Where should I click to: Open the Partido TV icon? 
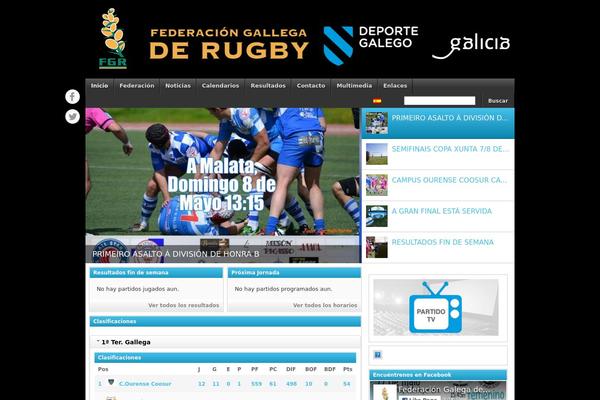[435, 307]
